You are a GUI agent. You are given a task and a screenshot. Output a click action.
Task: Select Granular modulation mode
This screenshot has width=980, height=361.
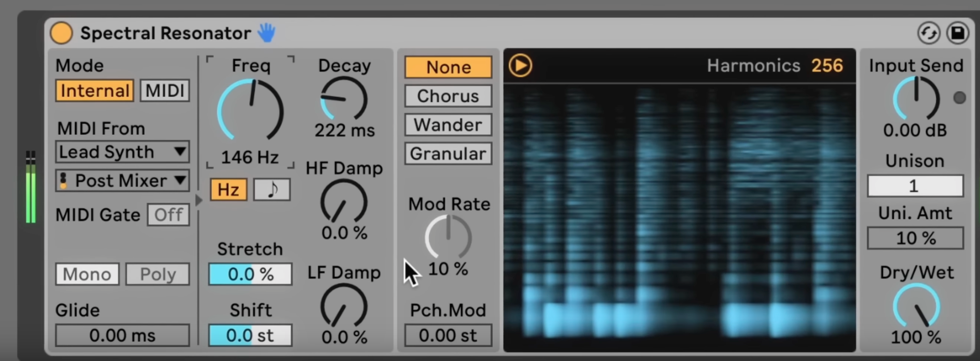[449, 154]
